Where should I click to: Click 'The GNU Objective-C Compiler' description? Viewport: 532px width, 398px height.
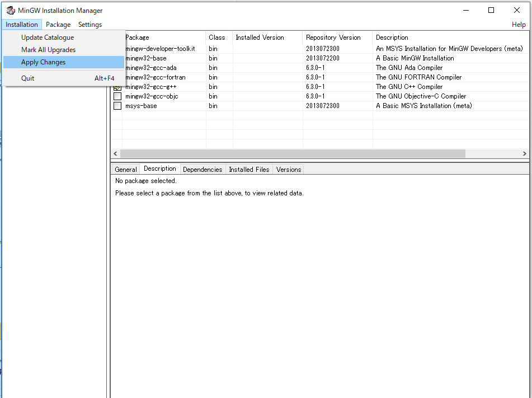tap(421, 96)
